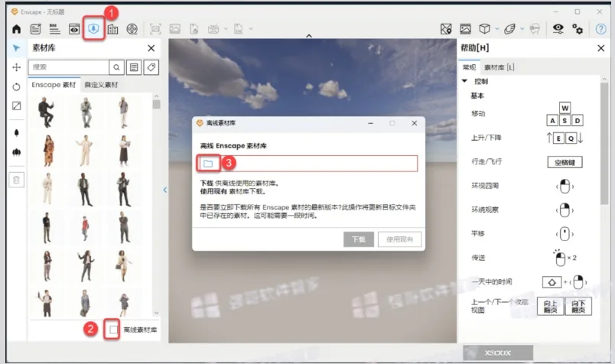Open dropdown next to the cube icon
This screenshot has width=615, height=364.
pyautogui.click(x=497, y=28)
